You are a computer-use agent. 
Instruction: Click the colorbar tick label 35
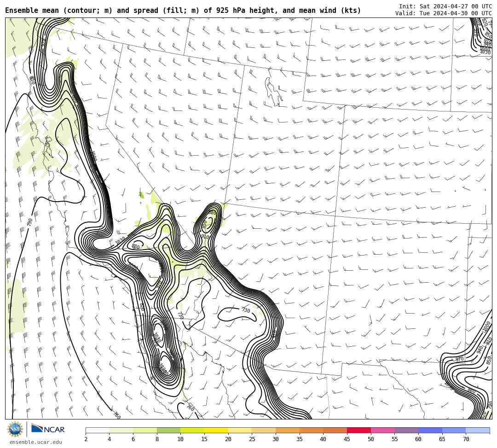[x=300, y=439]
